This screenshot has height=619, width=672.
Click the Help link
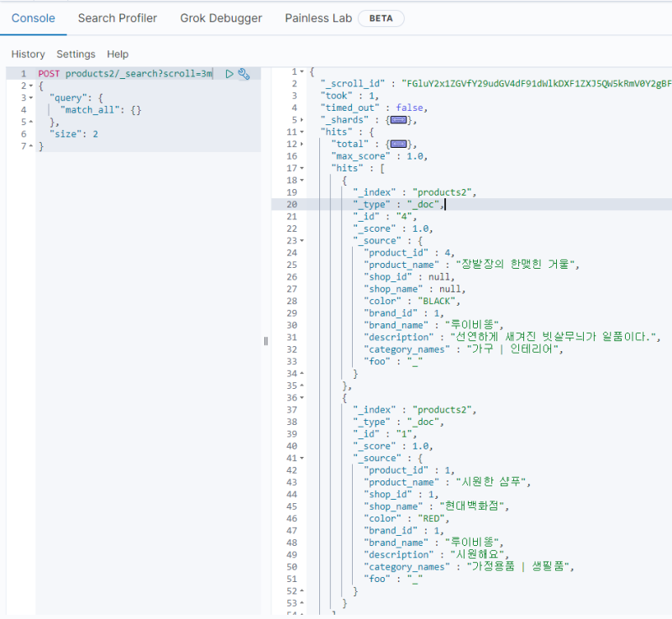(x=118, y=54)
